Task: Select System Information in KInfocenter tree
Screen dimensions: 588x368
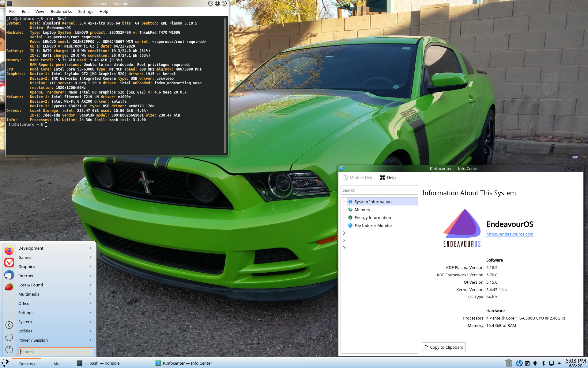Action: point(383,201)
